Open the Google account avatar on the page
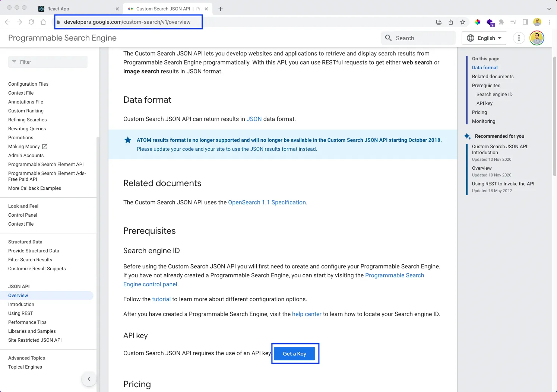Viewport: 557px width, 392px height. (x=537, y=38)
